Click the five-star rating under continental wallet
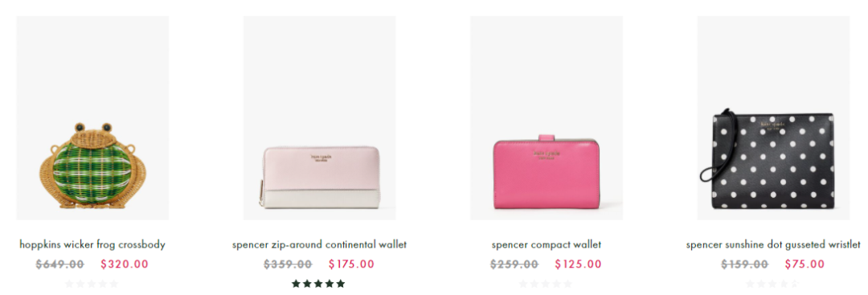The width and height of the screenshot is (868, 295). click(318, 284)
